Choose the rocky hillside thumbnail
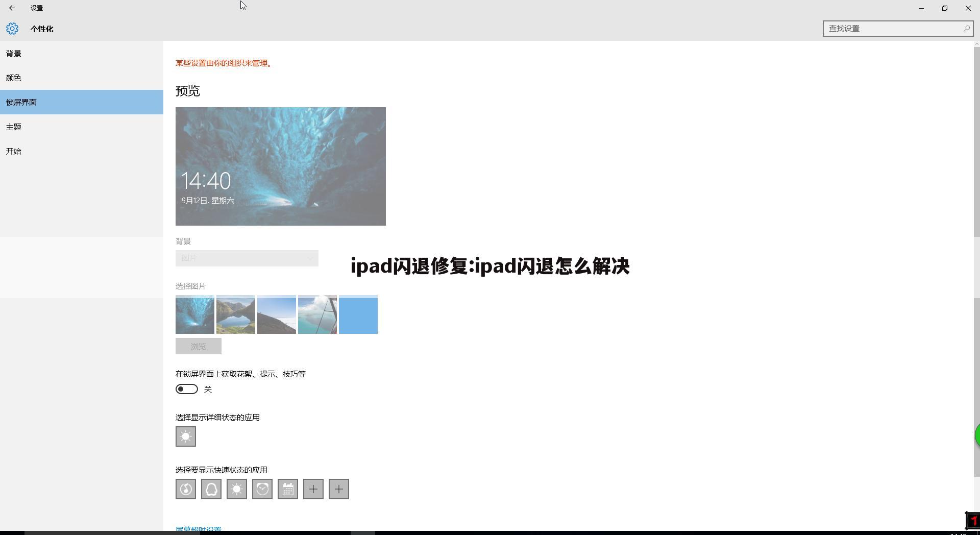This screenshot has height=535, width=980. point(277,314)
